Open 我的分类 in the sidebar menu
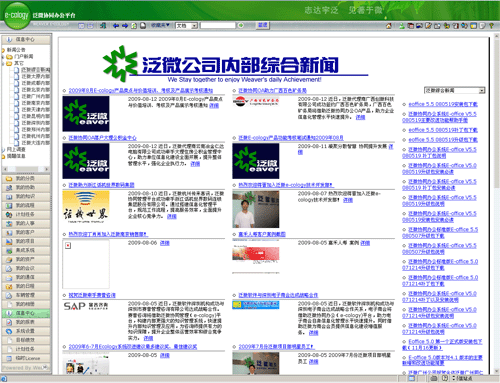The height and width of the screenshot is (383, 500). [x=26, y=179]
